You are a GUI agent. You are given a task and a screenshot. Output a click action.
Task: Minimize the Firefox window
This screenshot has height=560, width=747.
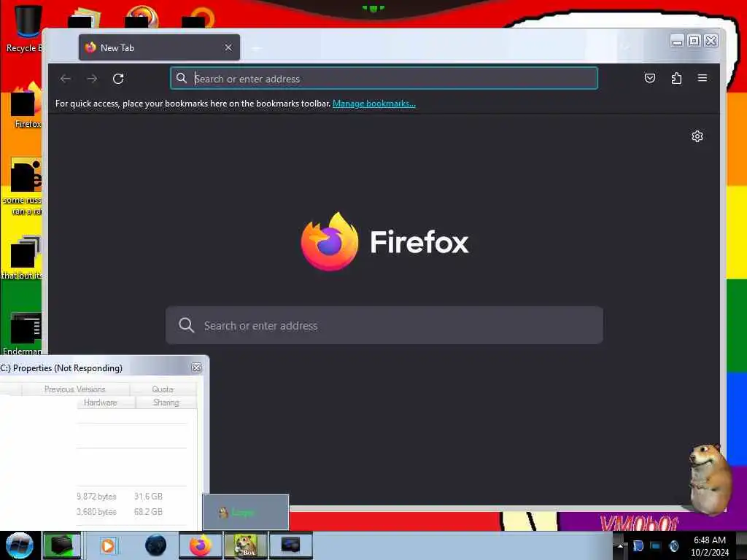[x=677, y=42]
